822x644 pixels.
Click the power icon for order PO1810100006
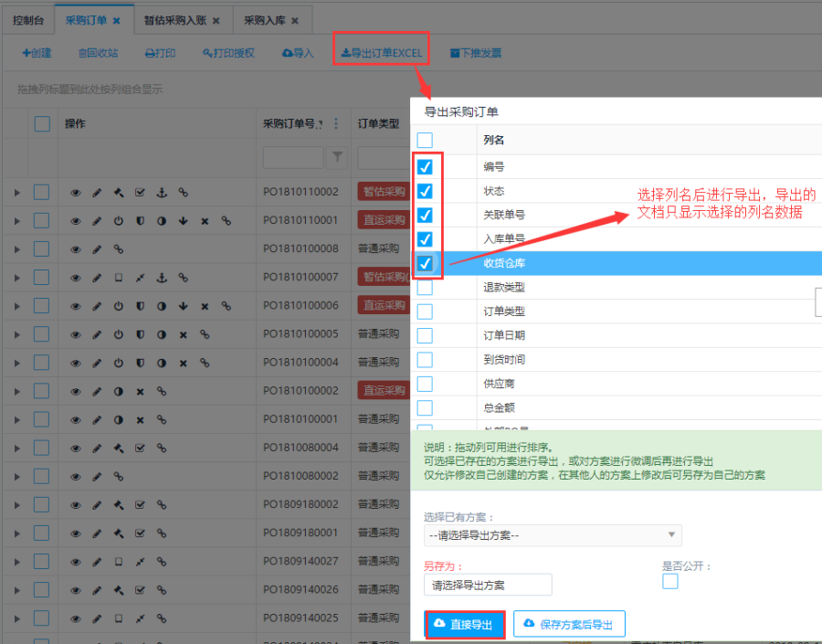[x=118, y=306]
